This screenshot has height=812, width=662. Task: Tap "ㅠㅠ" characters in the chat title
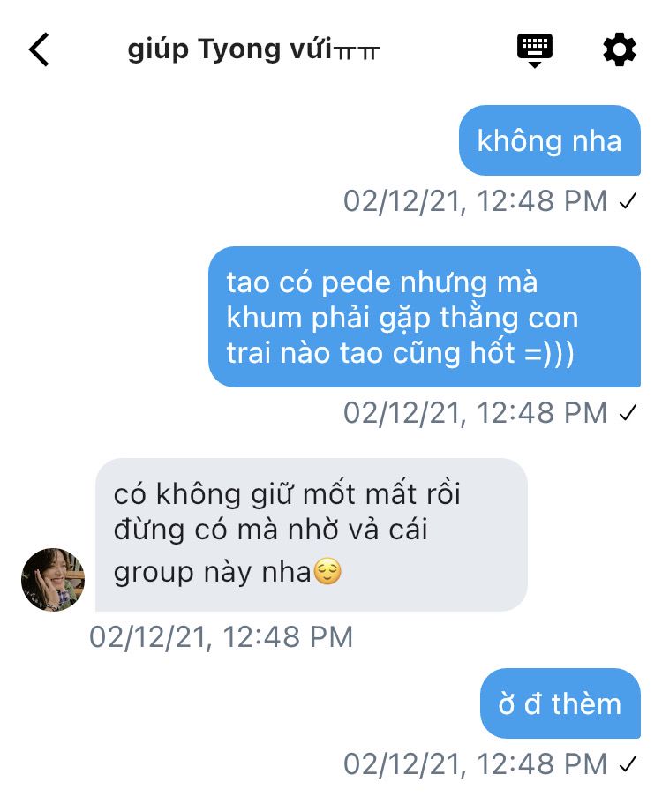click(x=357, y=52)
